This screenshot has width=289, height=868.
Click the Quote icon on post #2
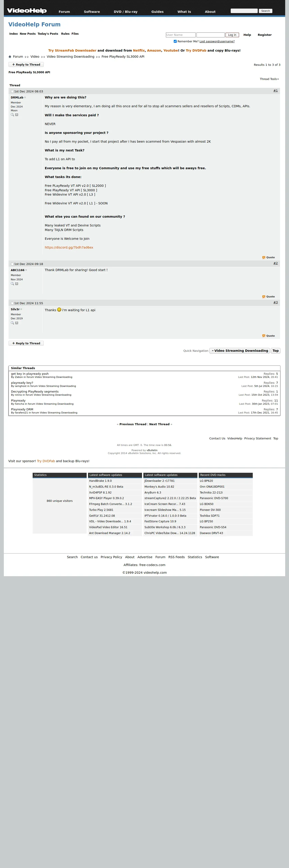[264, 297]
